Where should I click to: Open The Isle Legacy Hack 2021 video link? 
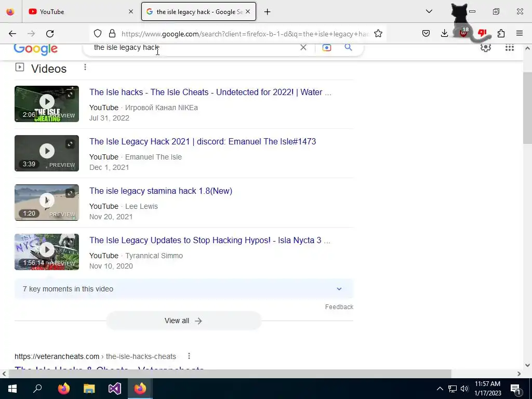(203, 141)
